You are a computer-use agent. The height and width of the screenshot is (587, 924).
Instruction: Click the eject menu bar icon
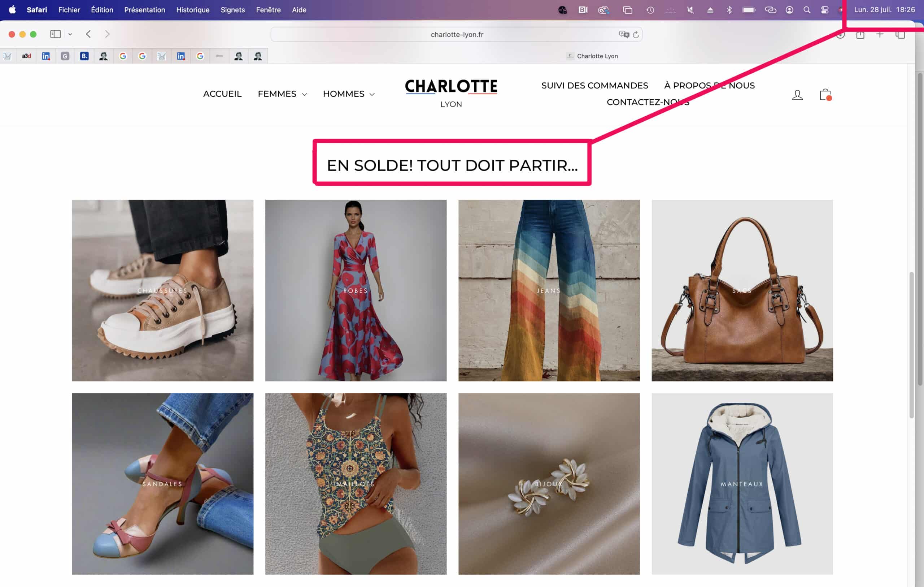click(710, 10)
